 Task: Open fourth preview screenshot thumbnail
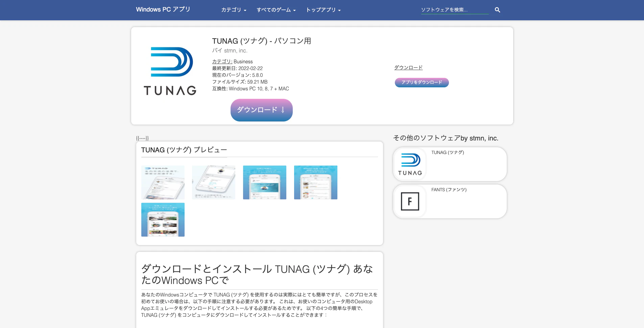click(316, 182)
